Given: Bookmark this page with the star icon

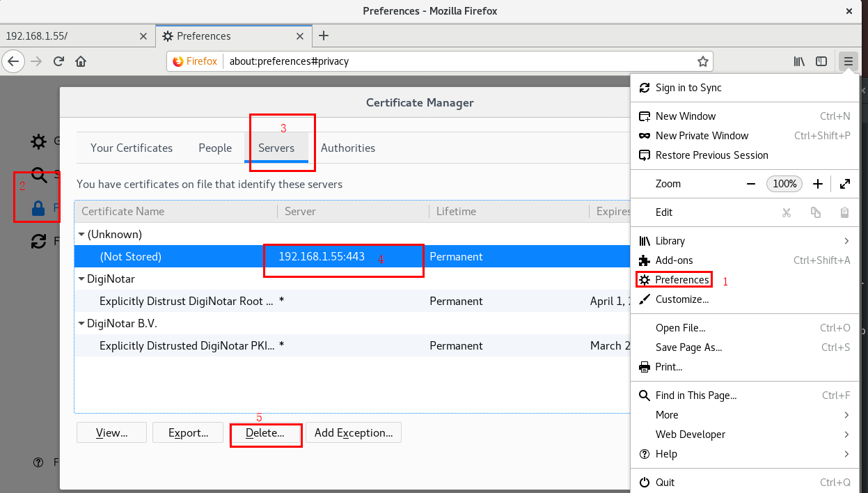Looking at the screenshot, I should click(x=703, y=61).
